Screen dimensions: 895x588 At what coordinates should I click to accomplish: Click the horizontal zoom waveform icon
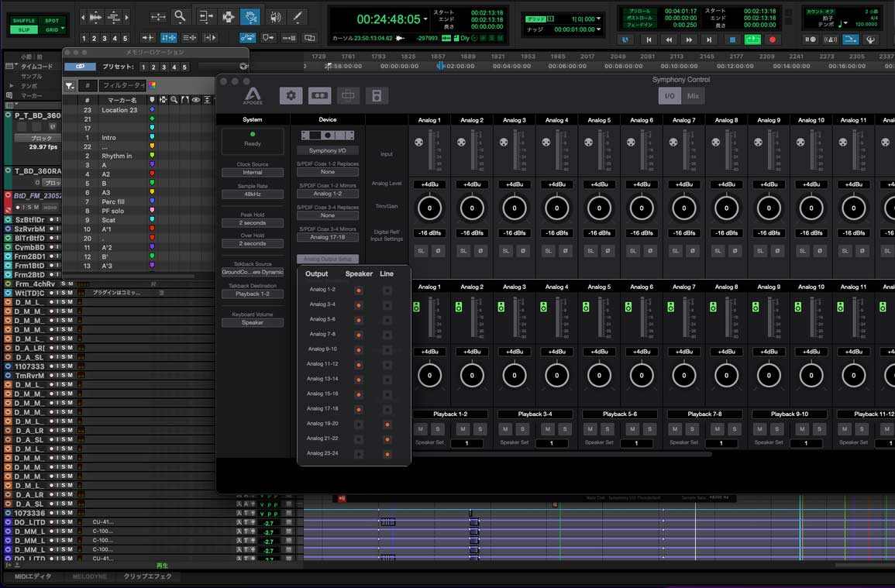(x=95, y=18)
